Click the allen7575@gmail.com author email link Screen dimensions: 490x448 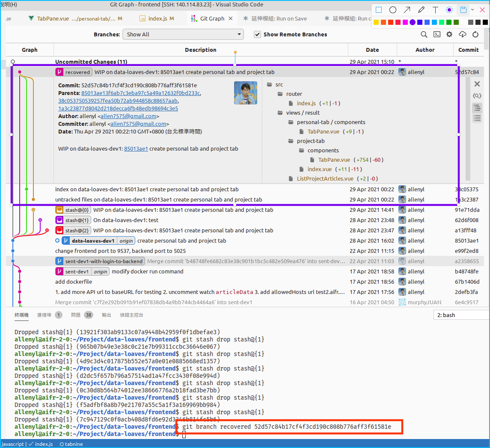coord(128,116)
